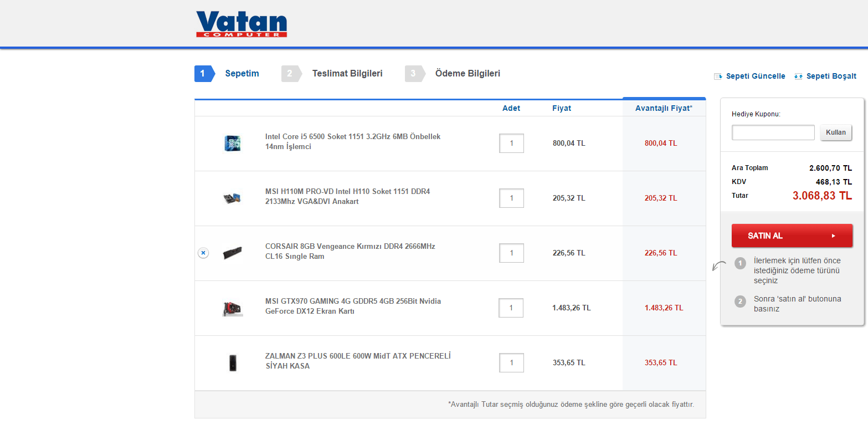Click the Kullan coupon button
This screenshot has width=868, height=424.
click(x=836, y=133)
